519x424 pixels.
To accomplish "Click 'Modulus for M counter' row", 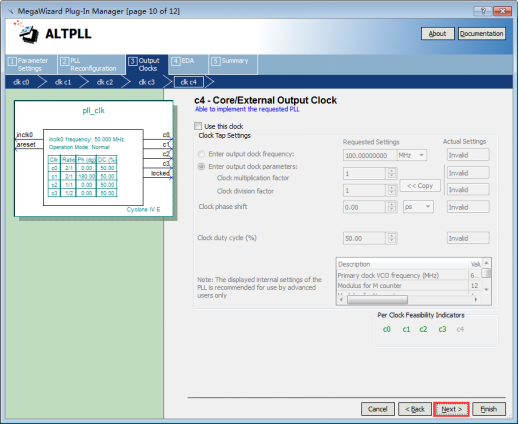I will 409,285.
